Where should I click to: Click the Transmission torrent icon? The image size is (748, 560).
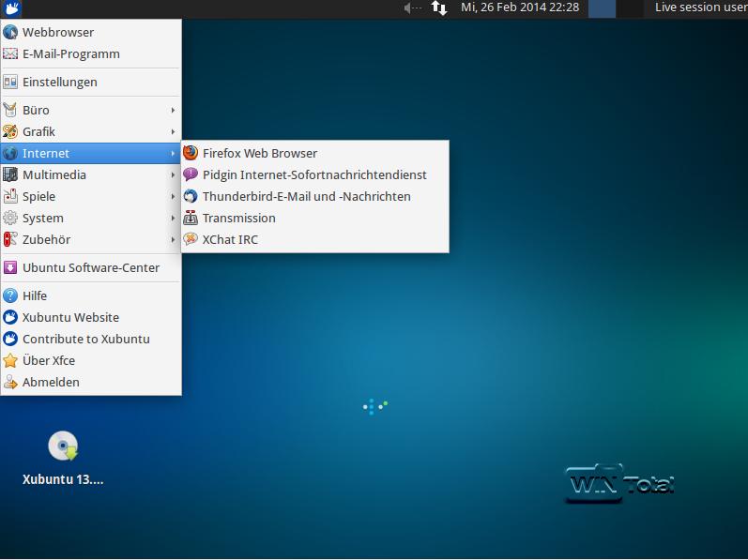[x=191, y=218]
